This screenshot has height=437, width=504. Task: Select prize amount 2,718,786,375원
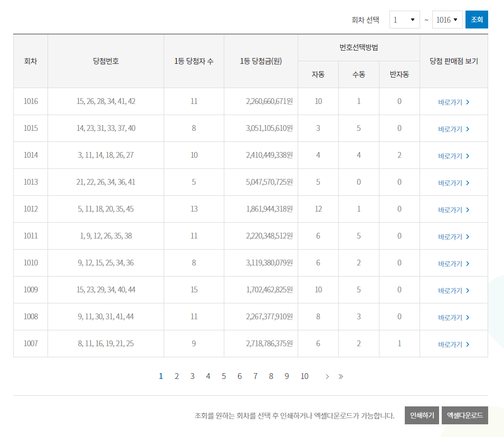tap(269, 344)
